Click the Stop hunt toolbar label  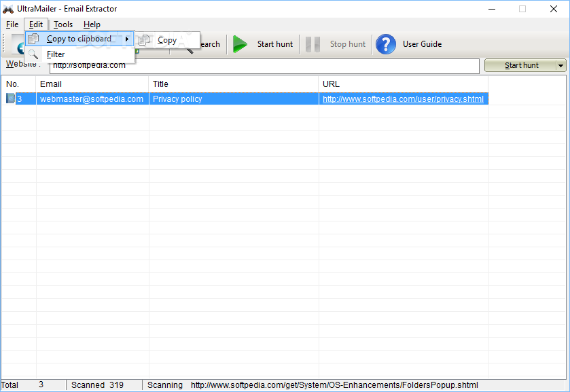pos(348,44)
